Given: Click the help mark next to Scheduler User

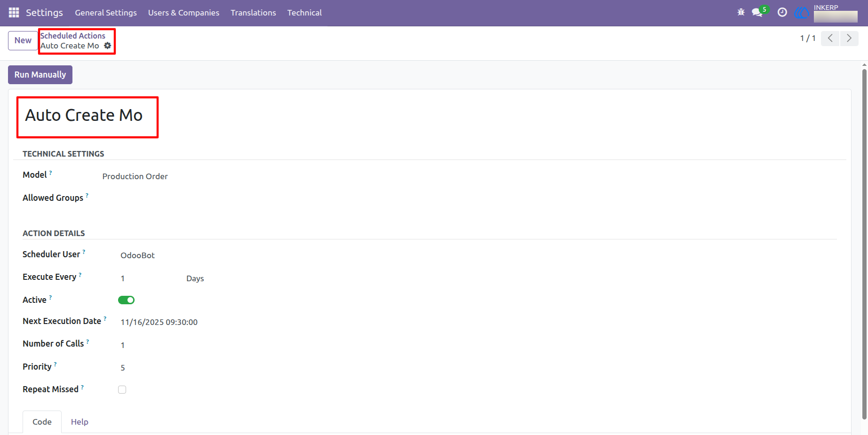Looking at the screenshot, I should pyautogui.click(x=84, y=252).
